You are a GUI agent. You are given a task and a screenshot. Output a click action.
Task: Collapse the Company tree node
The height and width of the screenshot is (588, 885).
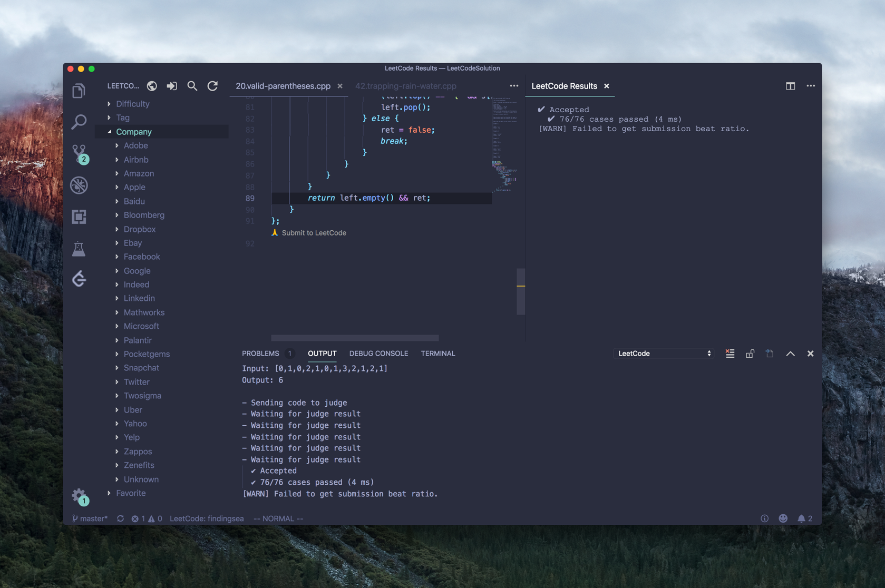110,132
